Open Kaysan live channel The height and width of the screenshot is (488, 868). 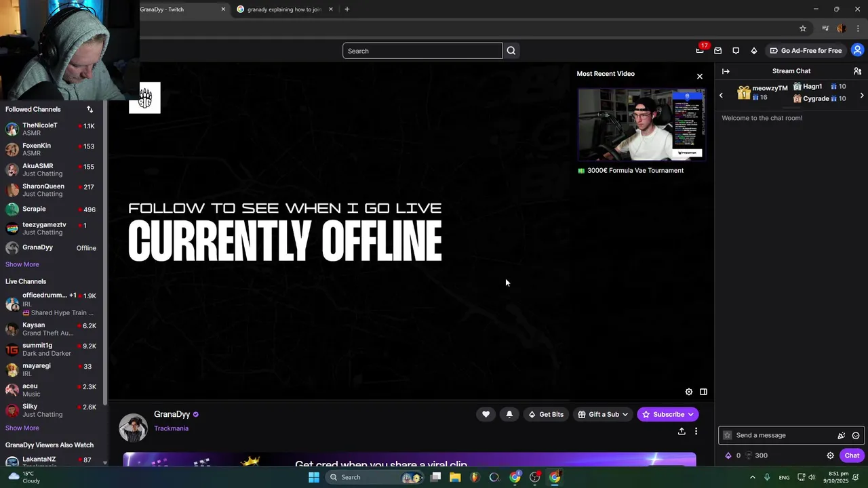(52, 329)
